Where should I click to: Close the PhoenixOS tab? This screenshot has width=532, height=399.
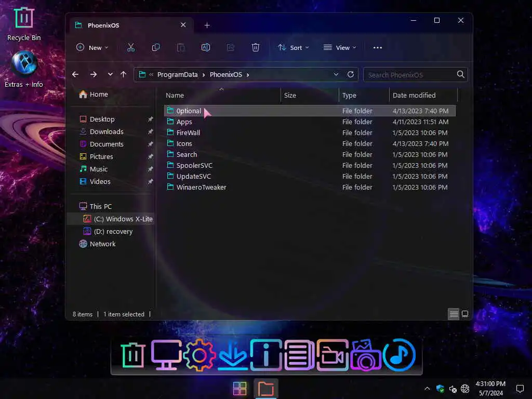183,25
